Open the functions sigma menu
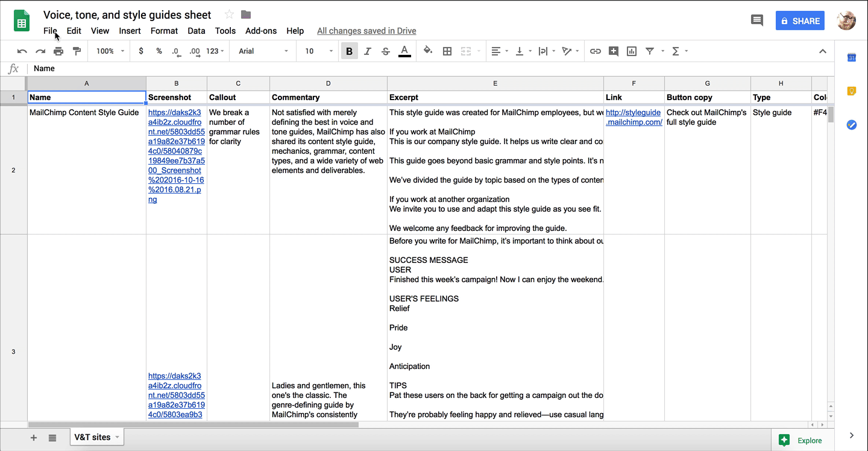This screenshot has height=451, width=868. (679, 51)
